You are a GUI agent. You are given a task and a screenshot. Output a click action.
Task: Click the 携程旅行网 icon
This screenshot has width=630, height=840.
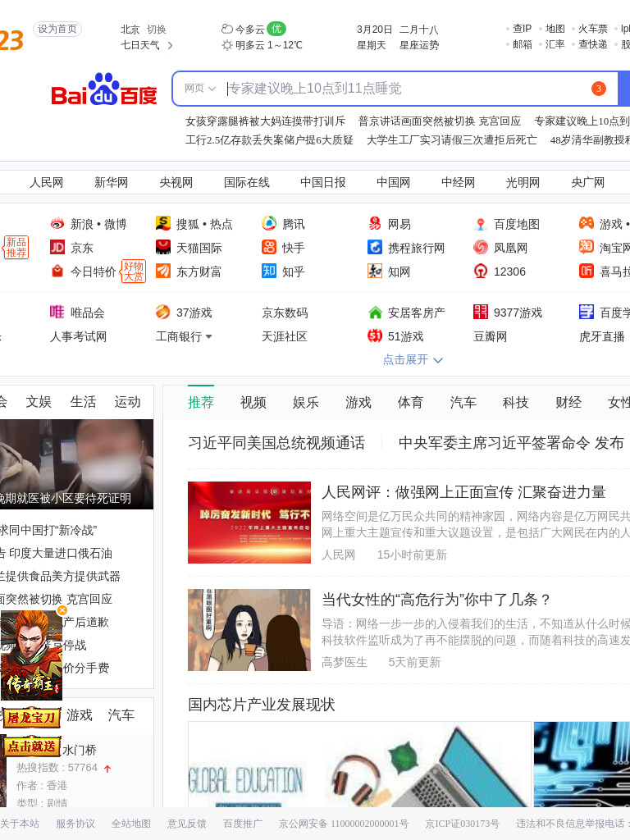375,247
